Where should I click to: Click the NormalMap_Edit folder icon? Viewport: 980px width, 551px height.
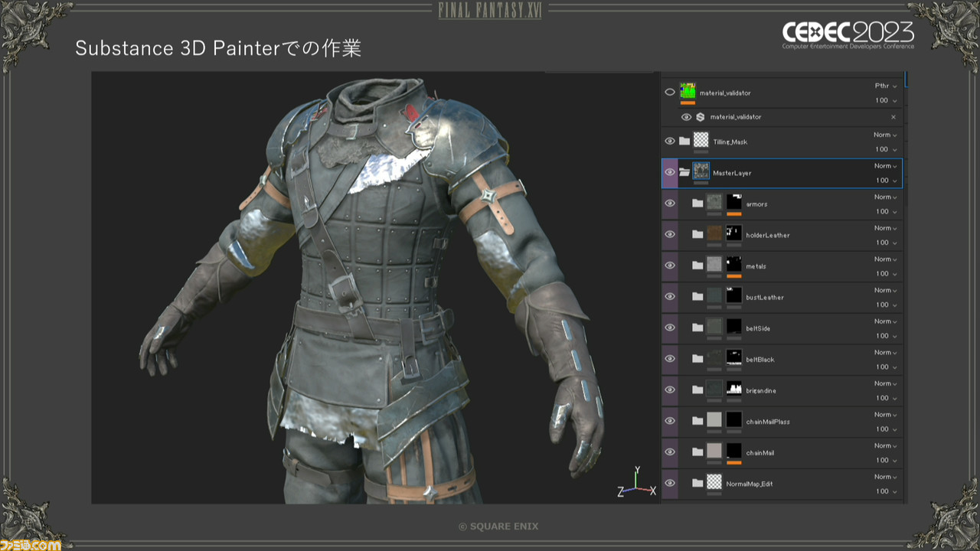697,483
